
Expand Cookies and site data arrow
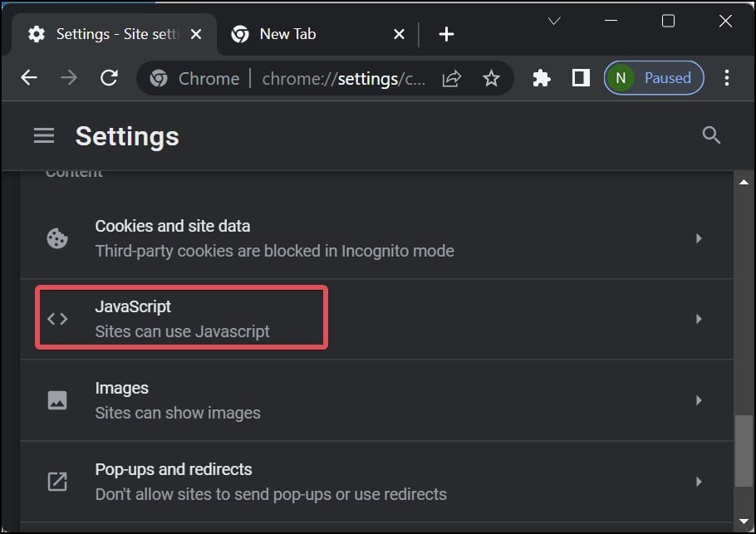[x=699, y=238]
